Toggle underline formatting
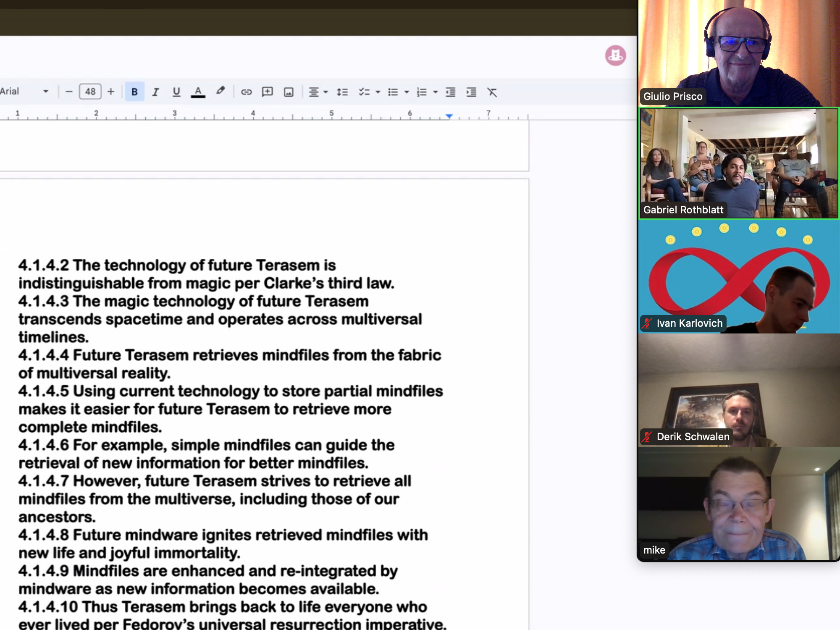The height and width of the screenshot is (630, 840). (176, 92)
